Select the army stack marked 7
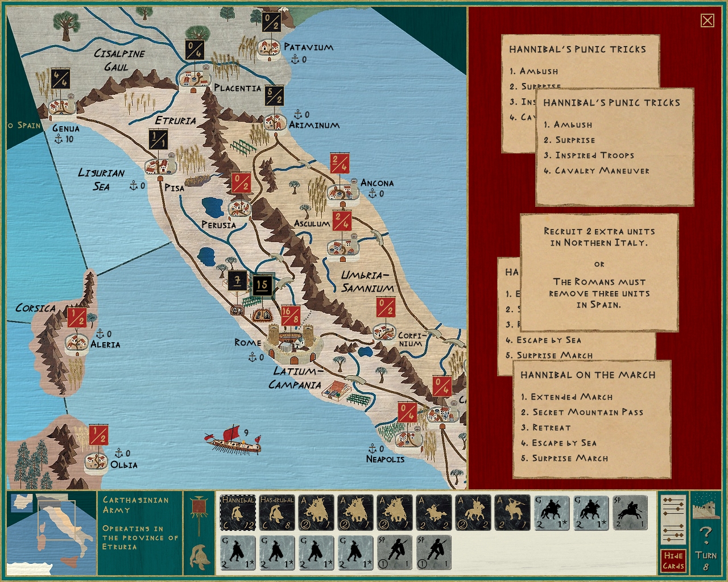728x582 pixels. (x=238, y=280)
